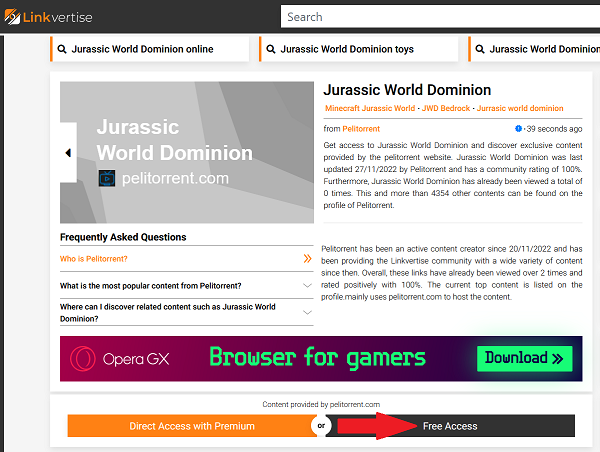Click the "Free Access" button
600x452 pixels.
pyautogui.click(x=450, y=426)
